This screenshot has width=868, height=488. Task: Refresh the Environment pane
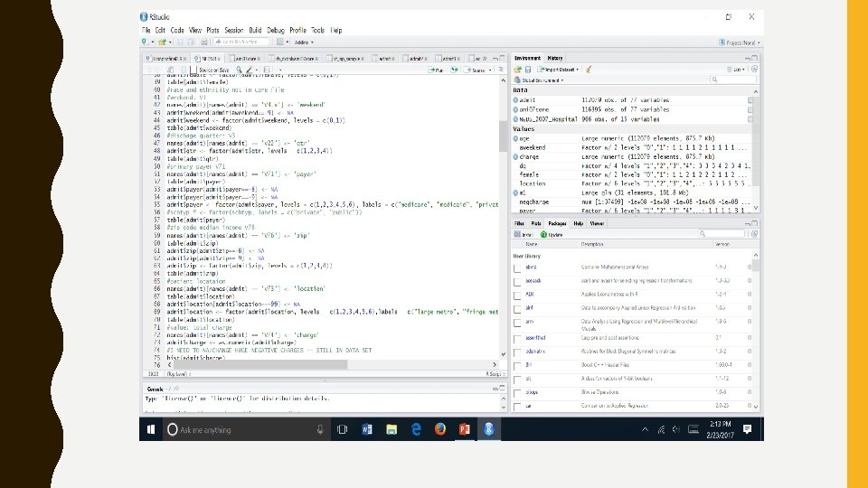pyautogui.click(x=754, y=70)
